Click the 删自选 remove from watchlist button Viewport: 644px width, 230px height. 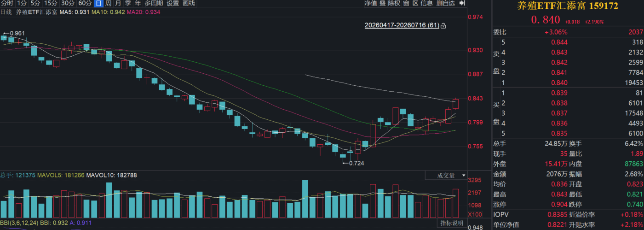coord(446,3)
